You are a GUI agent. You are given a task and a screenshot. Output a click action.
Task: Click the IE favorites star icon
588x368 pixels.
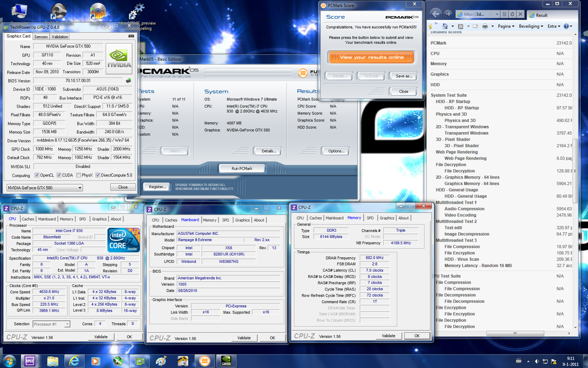tap(430, 26)
